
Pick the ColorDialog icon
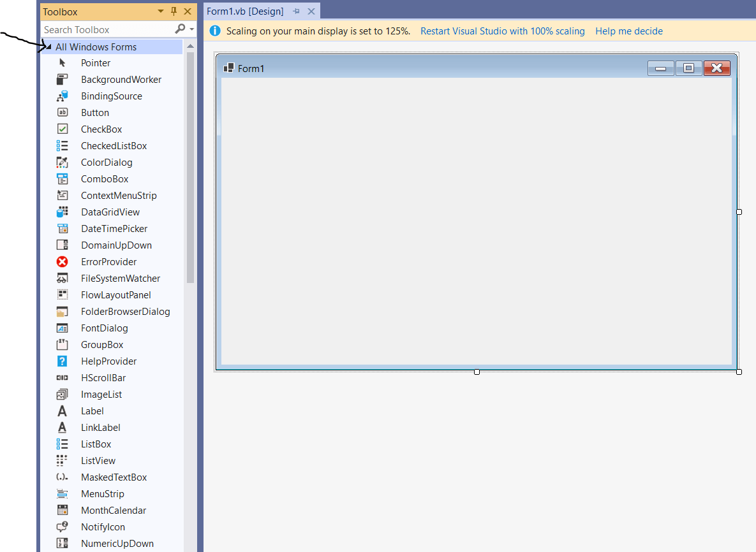pos(62,163)
